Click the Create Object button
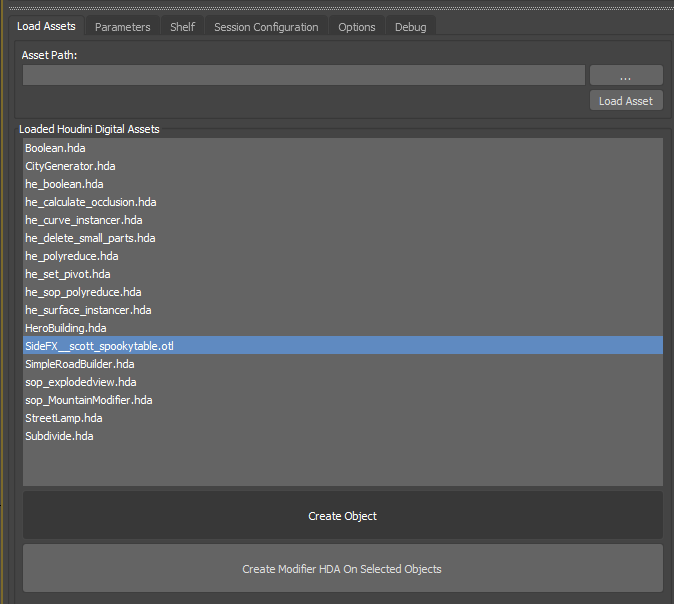The width and height of the screenshot is (674, 604). [342, 516]
